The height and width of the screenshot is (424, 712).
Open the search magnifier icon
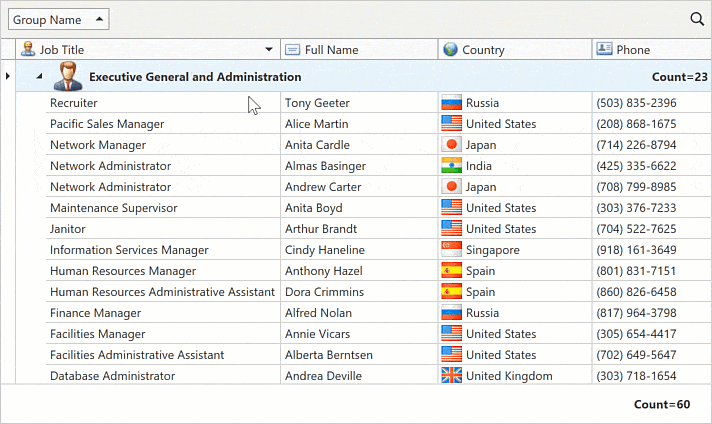697,19
